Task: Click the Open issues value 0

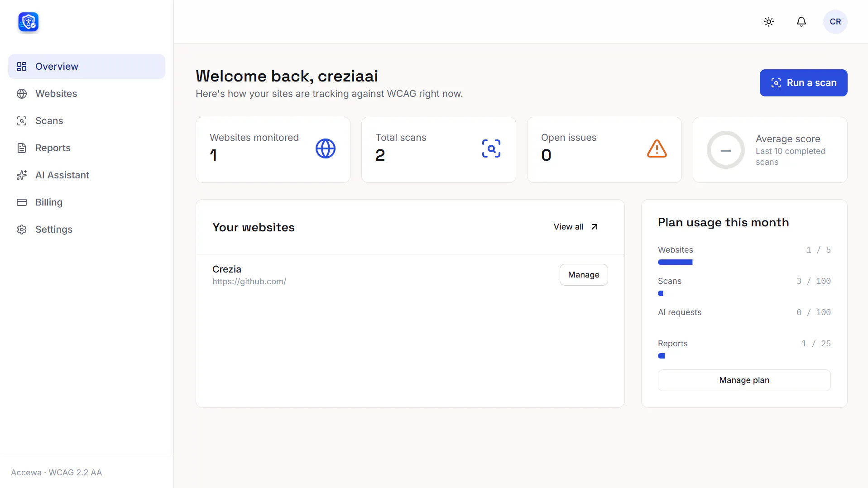Action: (x=546, y=155)
